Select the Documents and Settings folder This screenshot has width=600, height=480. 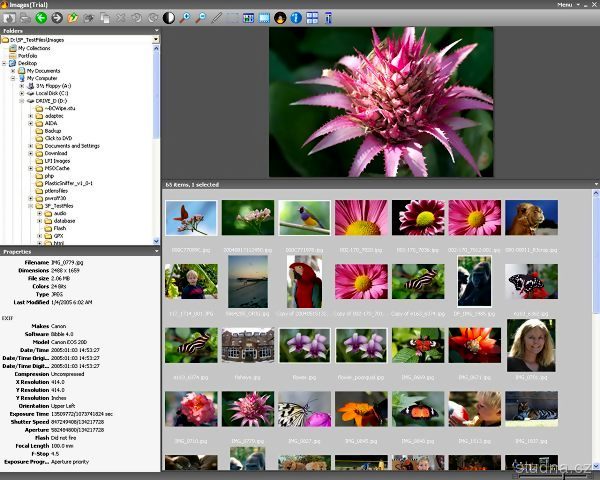click(x=71, y=146)
